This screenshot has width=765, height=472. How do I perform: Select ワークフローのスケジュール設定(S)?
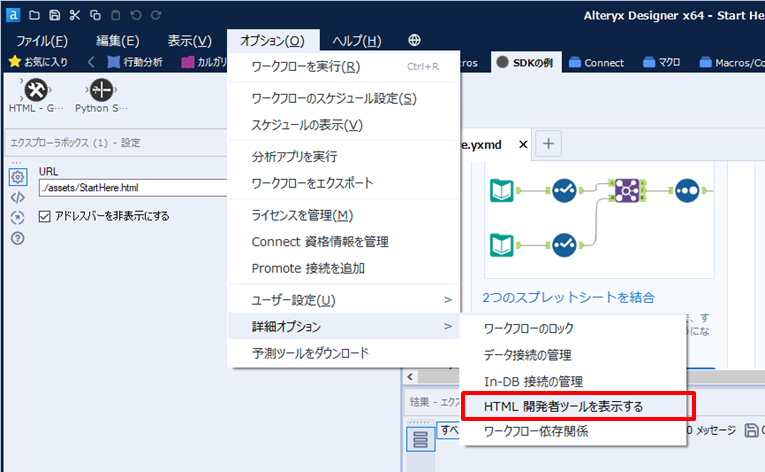click(x=343, y=99)
